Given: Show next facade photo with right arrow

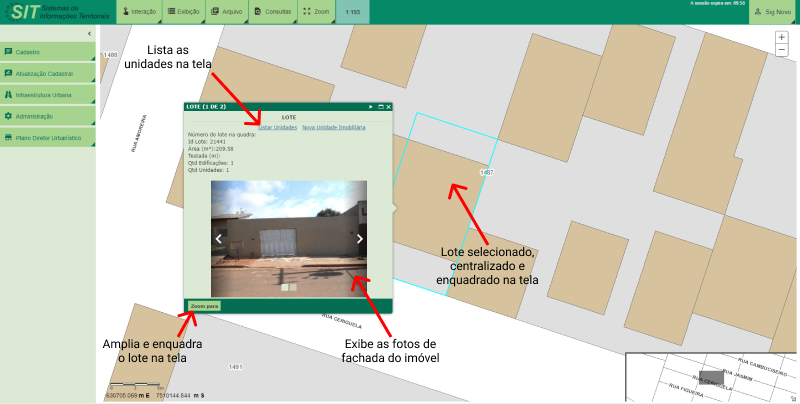Looking at the screenshot, I should click(361, 238).
